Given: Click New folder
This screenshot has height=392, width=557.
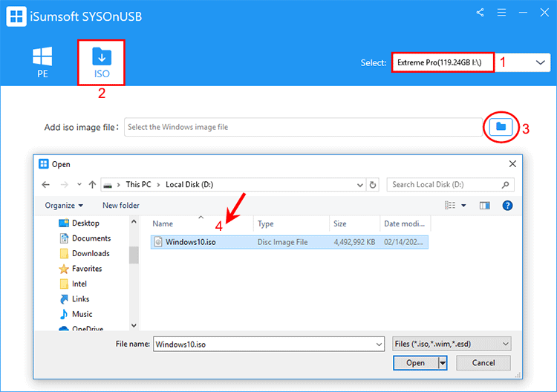Looking at the screenshot, I should click(x=121, y=205).
